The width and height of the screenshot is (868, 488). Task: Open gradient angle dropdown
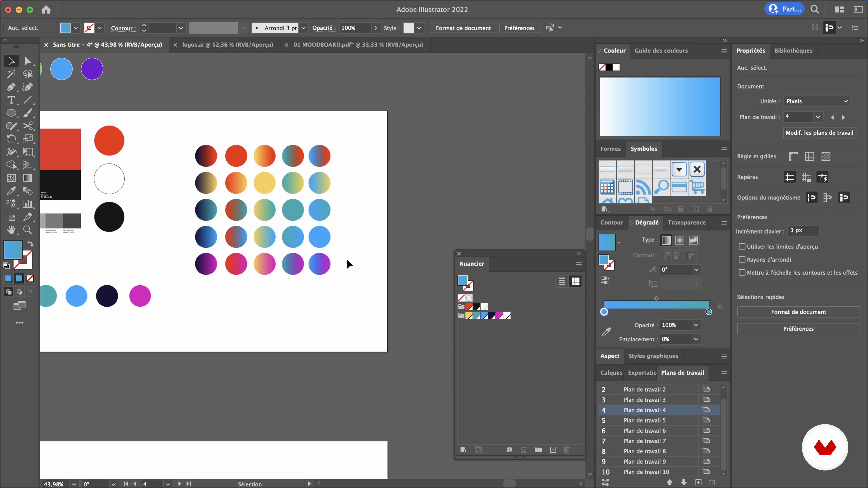pyautogui.click(x=696, y=270)
